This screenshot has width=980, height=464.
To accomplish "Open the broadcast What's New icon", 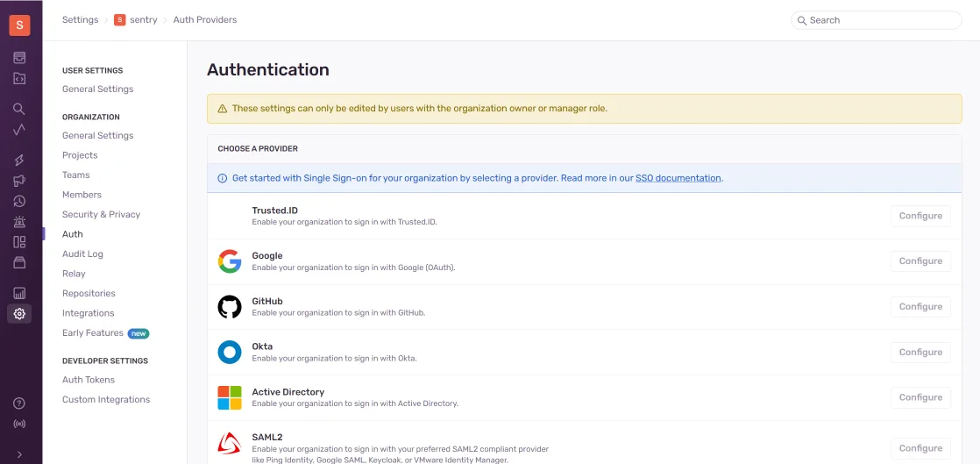I will (x=19, y=424).
